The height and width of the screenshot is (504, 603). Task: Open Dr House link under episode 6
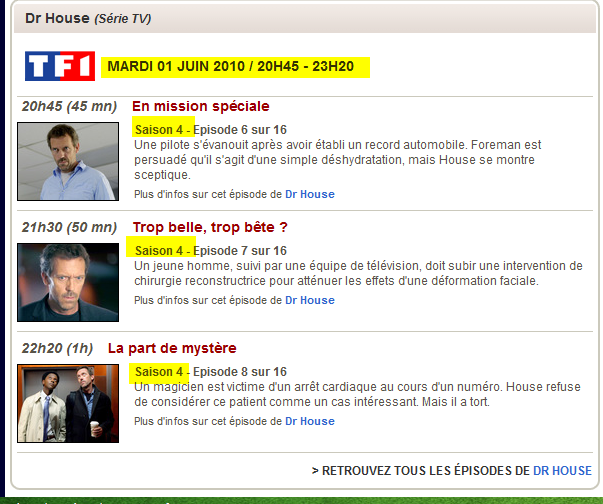click(310, 194)
